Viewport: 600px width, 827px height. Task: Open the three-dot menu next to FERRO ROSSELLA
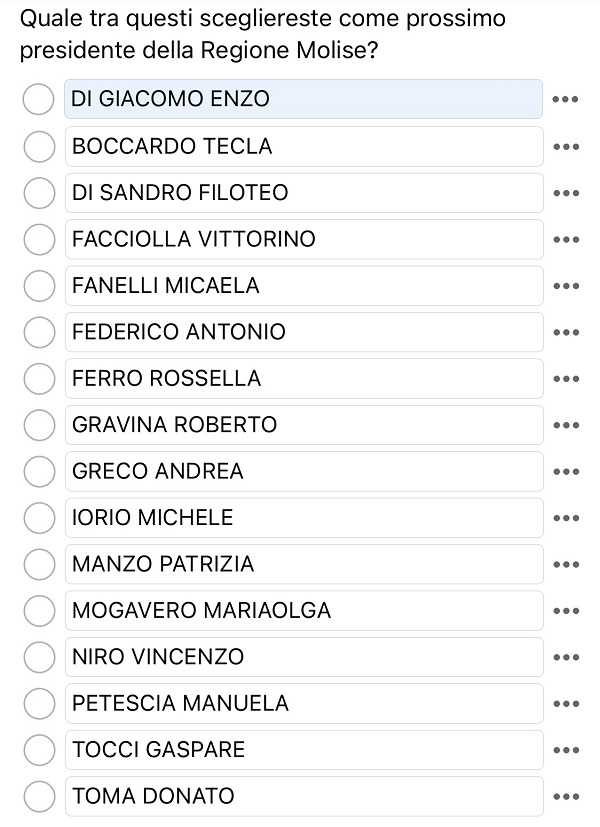[566, 379]
